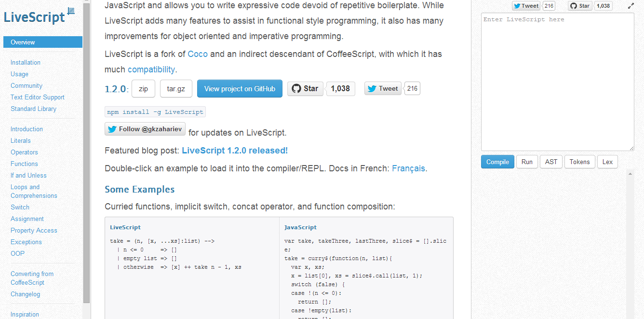Go to Converting from CoffeeScript section
Viewport: 644px width, 319px height.
click(32, 278)
